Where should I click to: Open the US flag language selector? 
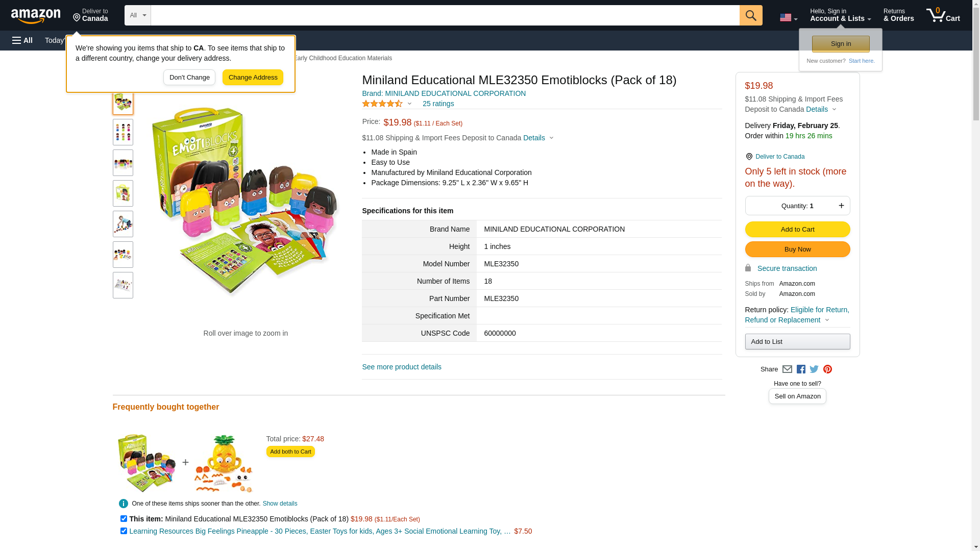788,18
